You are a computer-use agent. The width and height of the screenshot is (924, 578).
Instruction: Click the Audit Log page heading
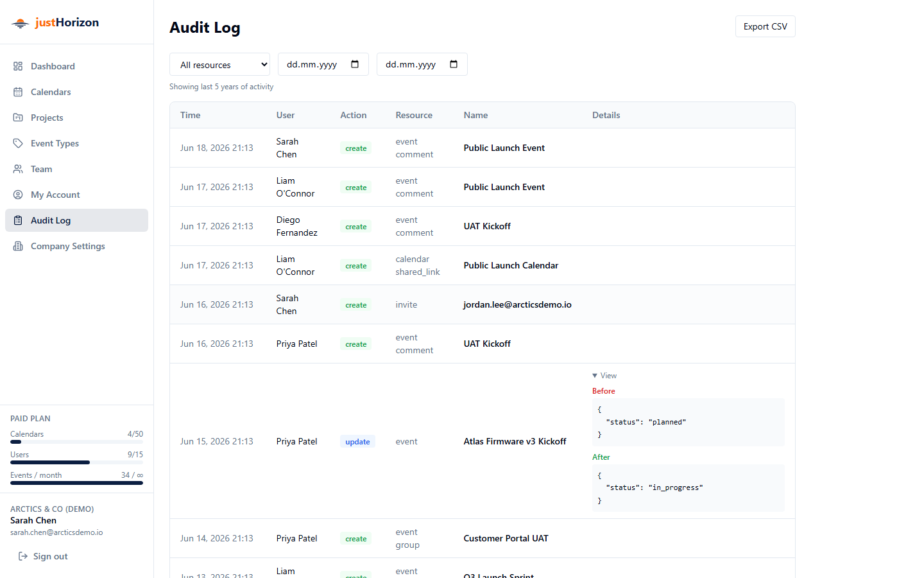[x=205, y=28]
